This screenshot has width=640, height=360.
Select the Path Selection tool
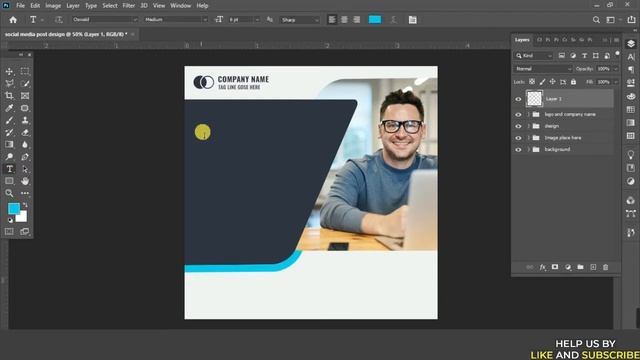(25, 169)
